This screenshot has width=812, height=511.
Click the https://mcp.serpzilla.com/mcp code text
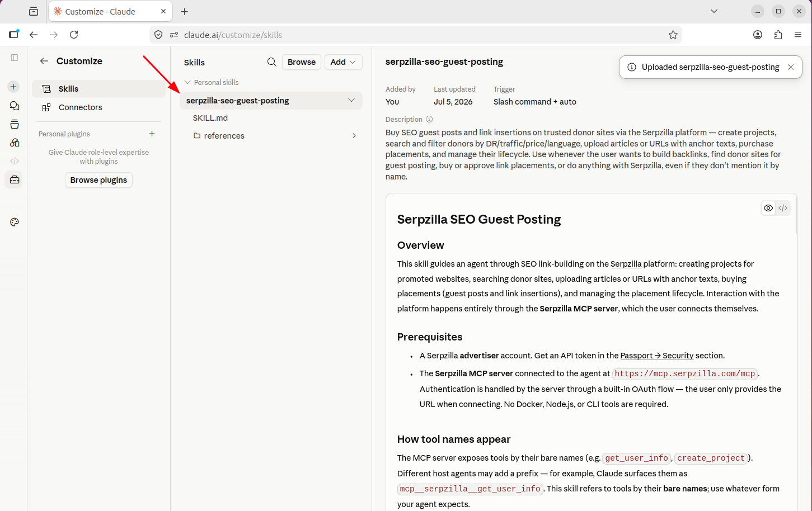click(x=685, y=374)
